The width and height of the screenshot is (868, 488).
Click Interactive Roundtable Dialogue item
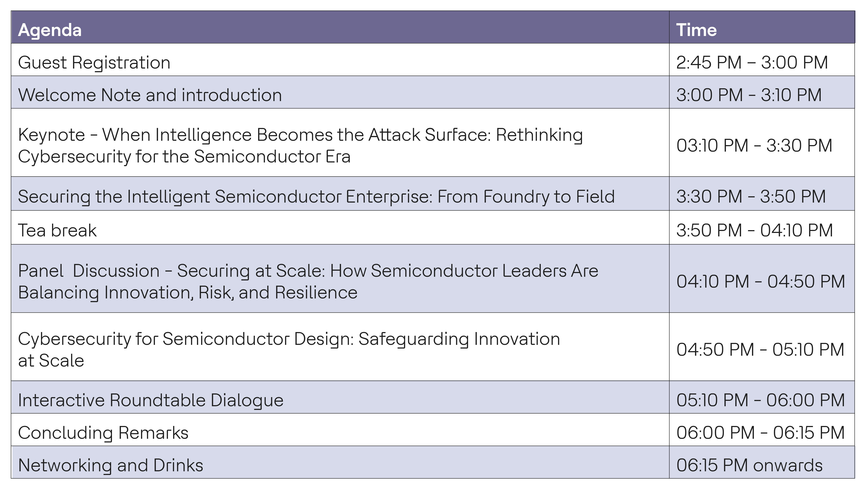(x=151, y=400)
